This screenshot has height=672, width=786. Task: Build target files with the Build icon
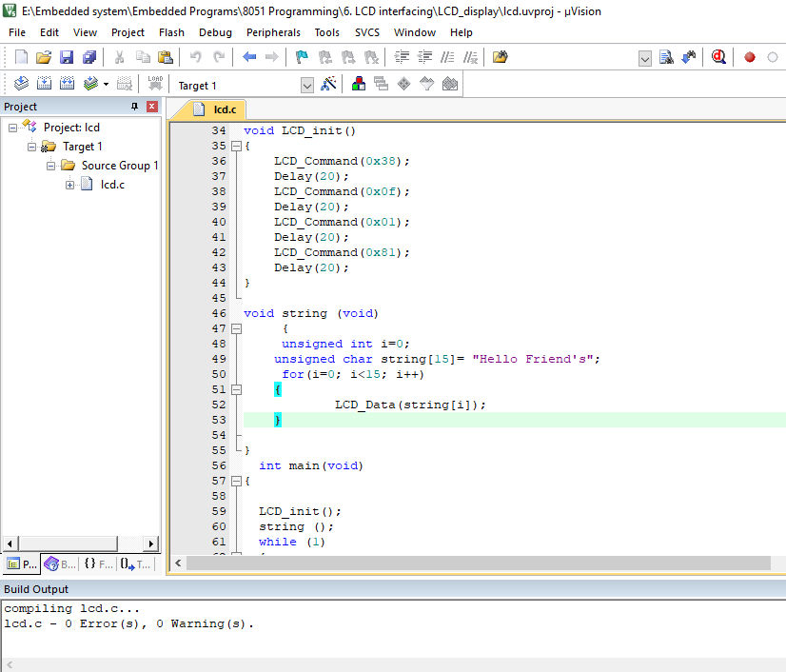pos(44,83)
